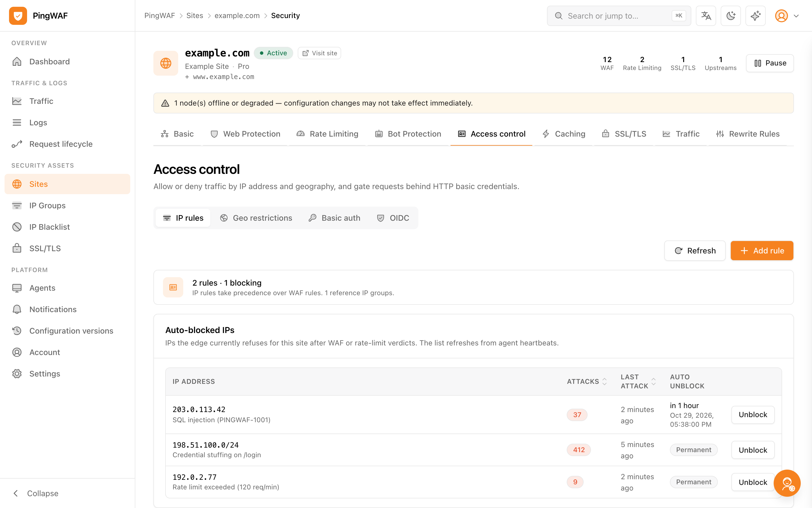Open IP Blacklist in sidebar
This screenshot has height=508, width=812.
(67, 227)
